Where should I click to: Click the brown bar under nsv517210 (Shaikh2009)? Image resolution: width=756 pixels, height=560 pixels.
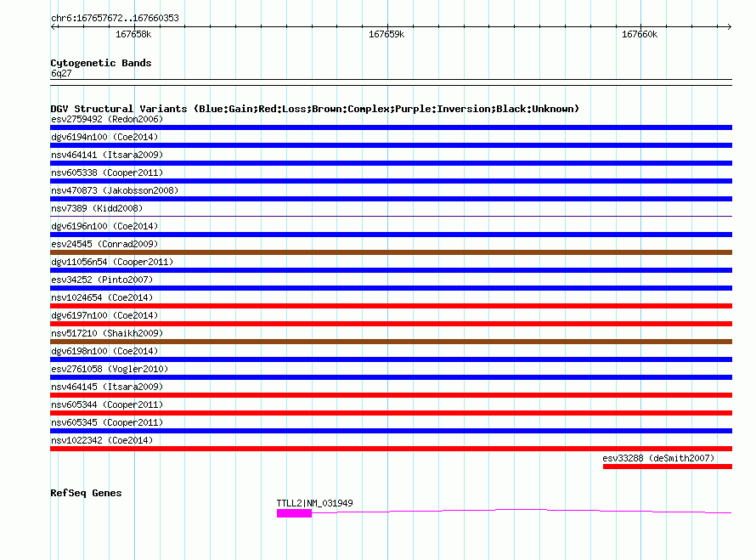point(391,342)
